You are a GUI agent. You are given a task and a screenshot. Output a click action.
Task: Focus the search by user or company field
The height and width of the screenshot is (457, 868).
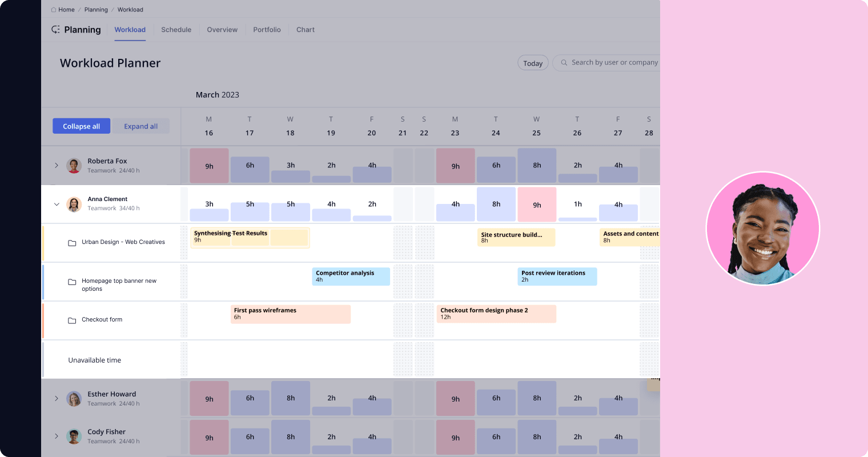614,63
